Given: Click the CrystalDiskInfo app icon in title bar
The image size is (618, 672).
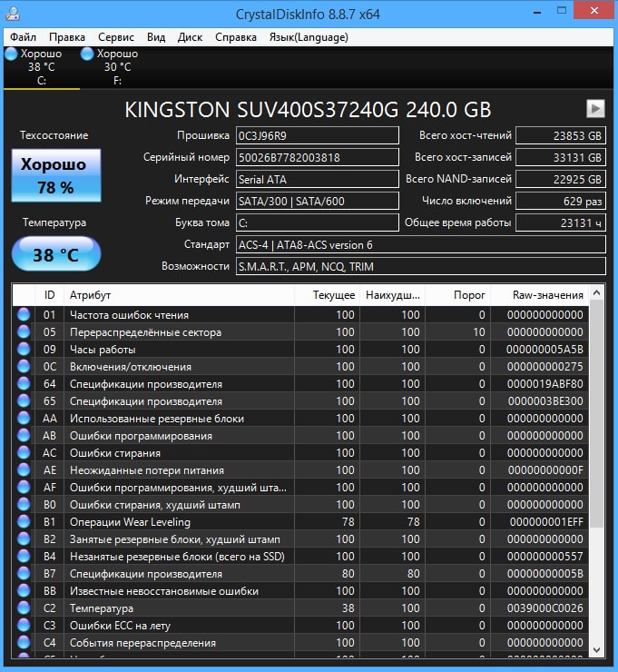Looking at the screenshot, I should pos(13,14).
